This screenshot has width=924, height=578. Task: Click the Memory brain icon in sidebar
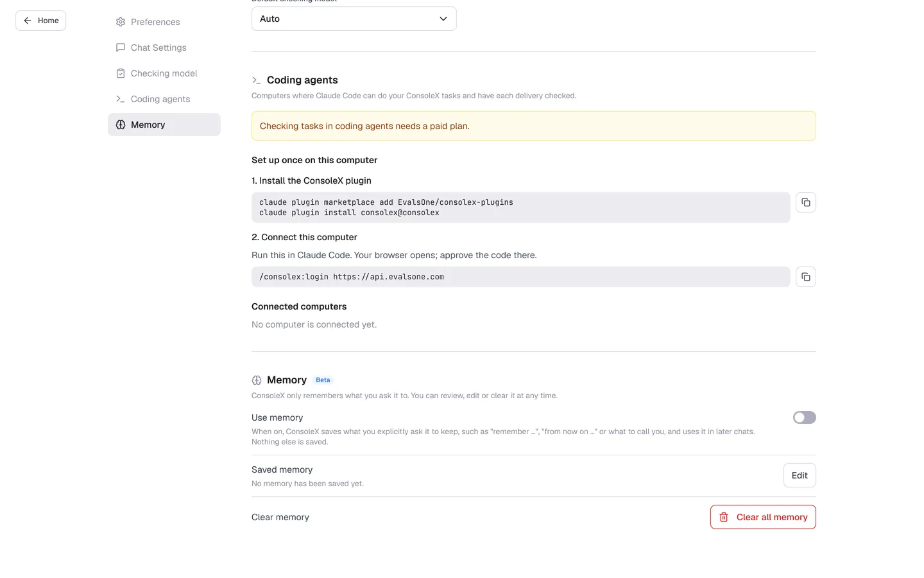(121, 125)
